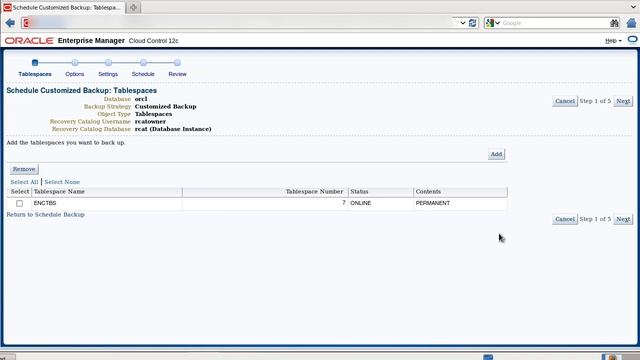
Task: Click the Status column header
Action: (381, 191)
